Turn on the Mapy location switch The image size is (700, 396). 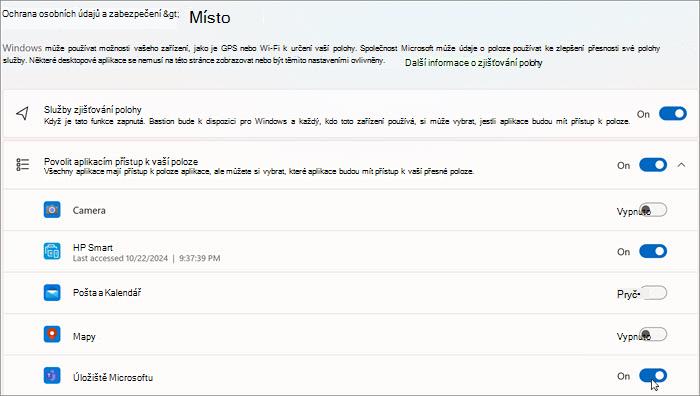tap(653, 334)
